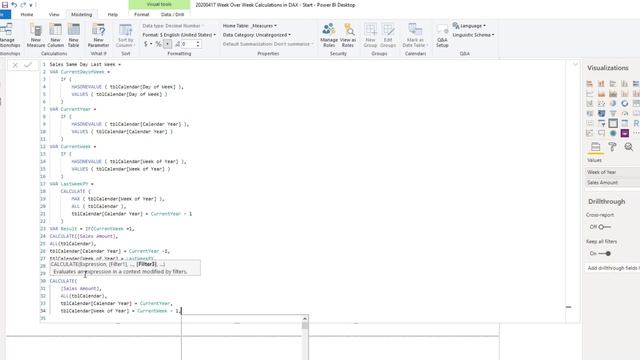Select the Fields well tab icon in Visualizations
640x360 pixels.
tap(596, 147)
